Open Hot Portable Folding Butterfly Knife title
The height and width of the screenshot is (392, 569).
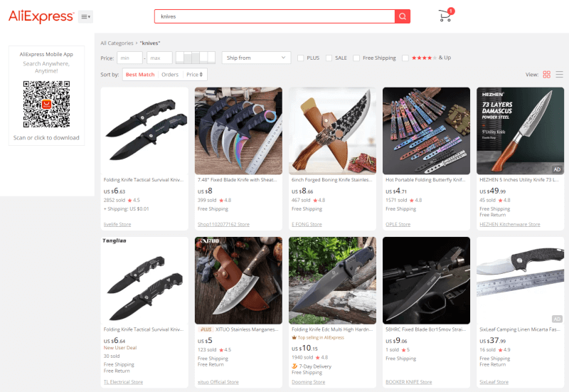point(425,180)
